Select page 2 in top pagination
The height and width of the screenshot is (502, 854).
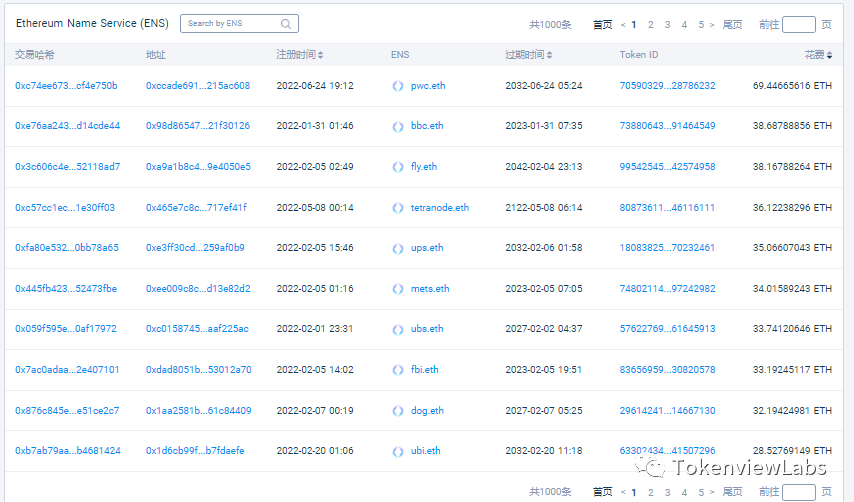(x=651, y=25)
